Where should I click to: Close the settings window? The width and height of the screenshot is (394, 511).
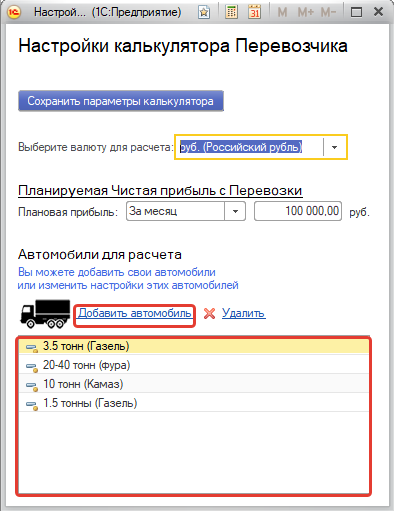(x=379, y=12)
